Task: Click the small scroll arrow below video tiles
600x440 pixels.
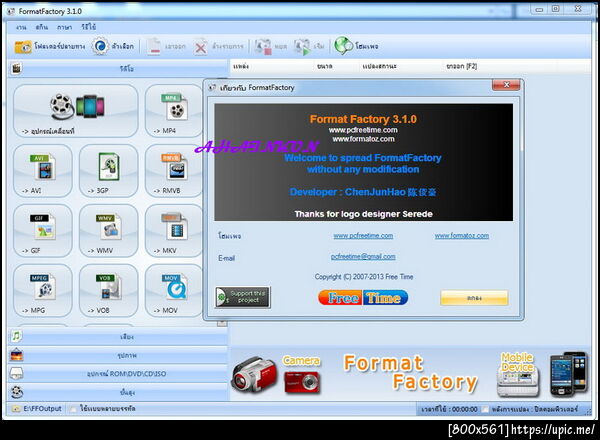Action: (x=222, y=323)
